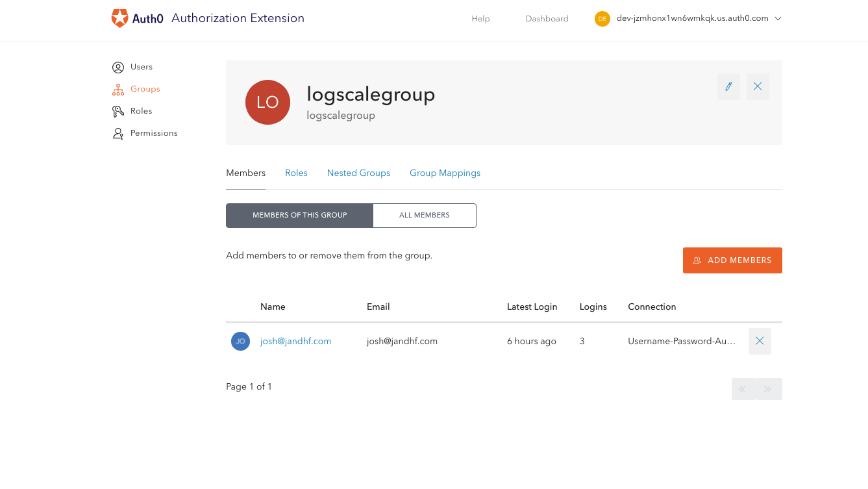Viewport: 868px width, 489px height.
Task: Open the Groups section via its icon
Action: [x=118, y=89]
